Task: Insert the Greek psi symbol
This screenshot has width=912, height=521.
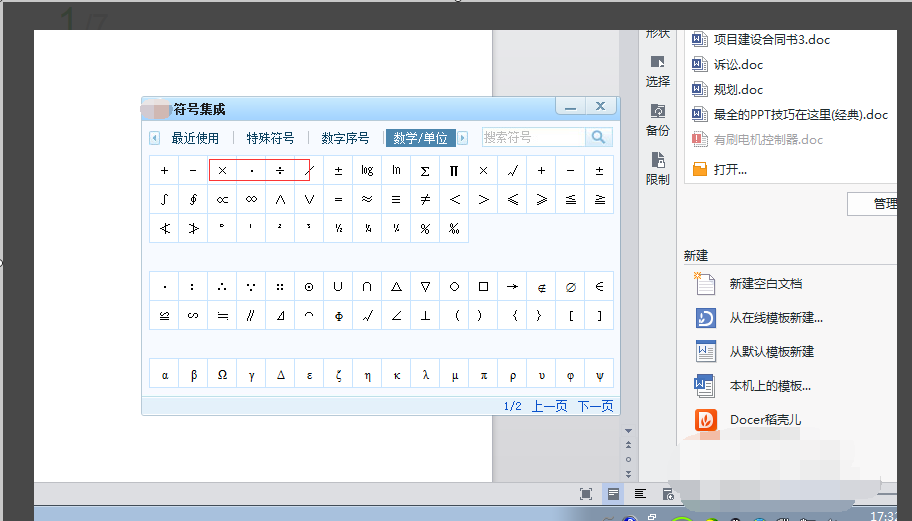Action: pos(600,375)
